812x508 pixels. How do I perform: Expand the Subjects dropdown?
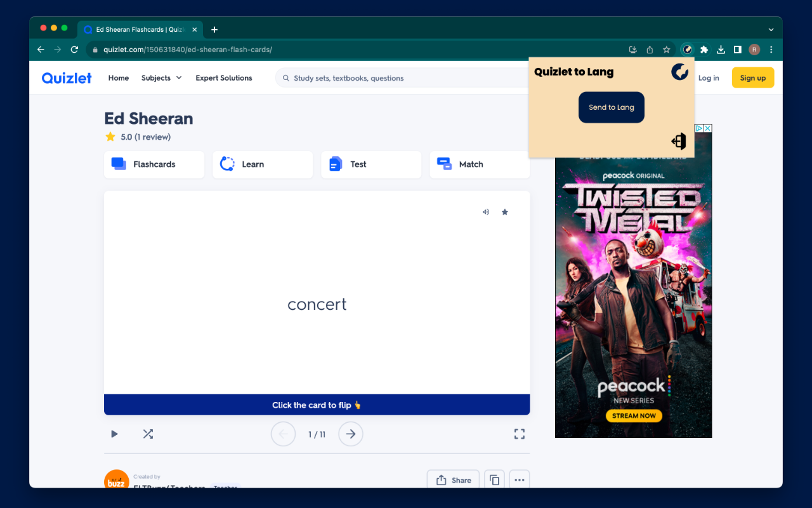[160, 77]
